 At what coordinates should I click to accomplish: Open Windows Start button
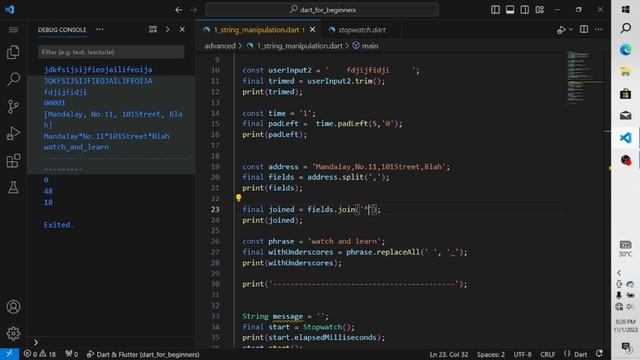[625, 9]
